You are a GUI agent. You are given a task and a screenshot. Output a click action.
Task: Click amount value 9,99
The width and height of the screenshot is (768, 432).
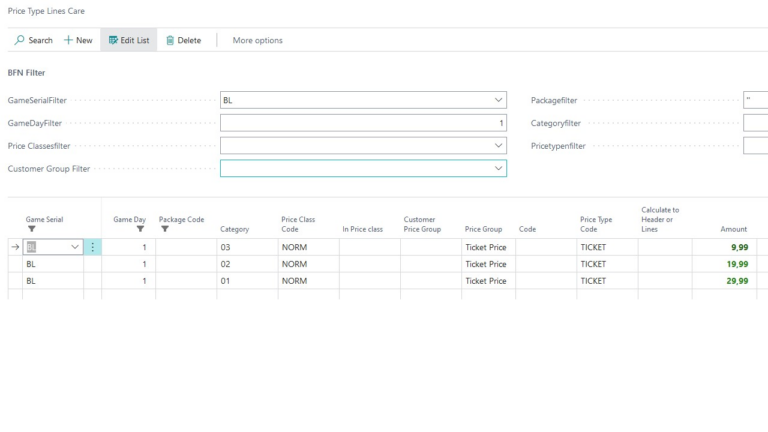(740, 247)
